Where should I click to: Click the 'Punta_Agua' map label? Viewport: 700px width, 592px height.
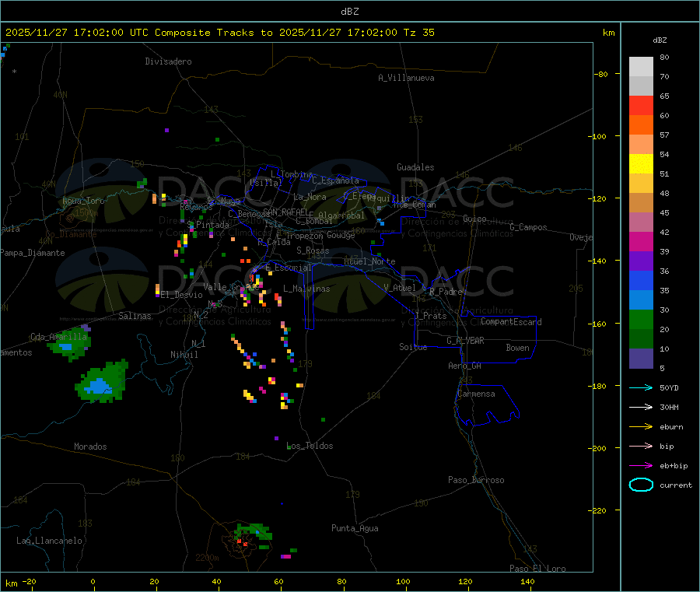click(x=355, y=528)
